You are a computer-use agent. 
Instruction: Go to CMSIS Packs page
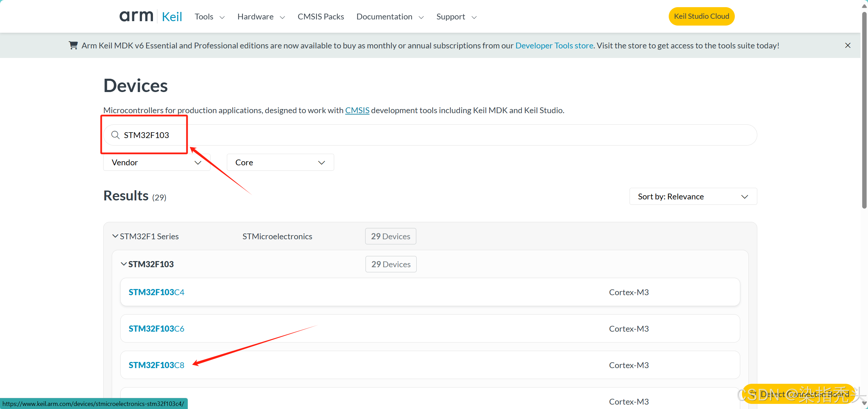click(x=321, y=17)
